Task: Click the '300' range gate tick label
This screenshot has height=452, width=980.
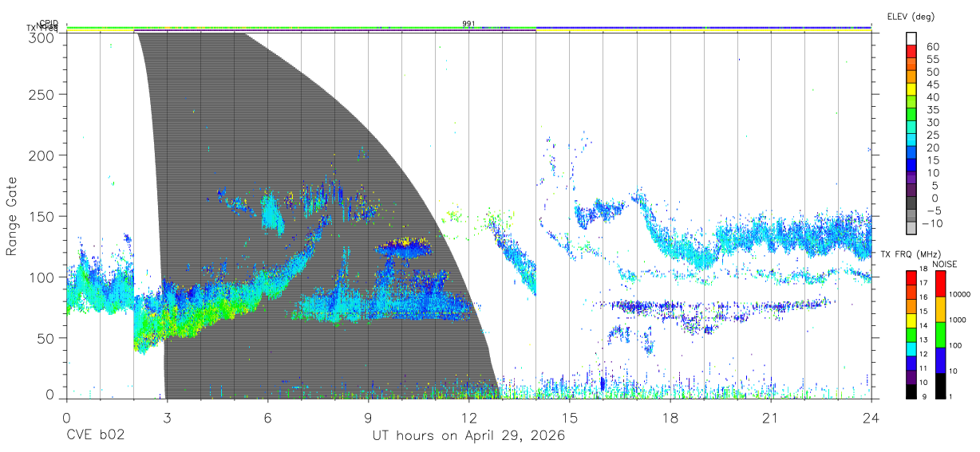Action: tap(41, 37)
